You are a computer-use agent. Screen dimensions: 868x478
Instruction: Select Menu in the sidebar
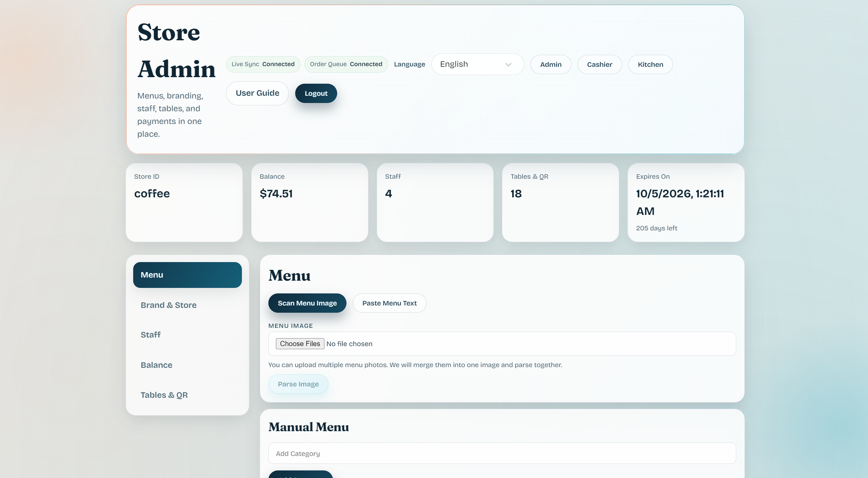187,275
